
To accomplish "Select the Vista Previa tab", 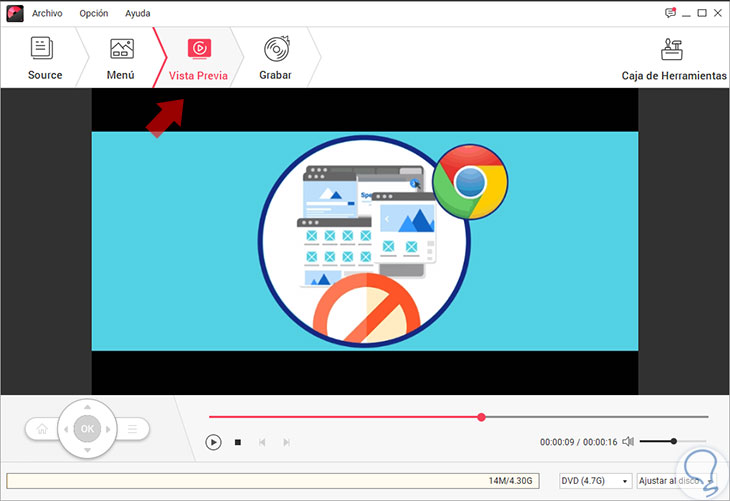I will tap(198, 60).
